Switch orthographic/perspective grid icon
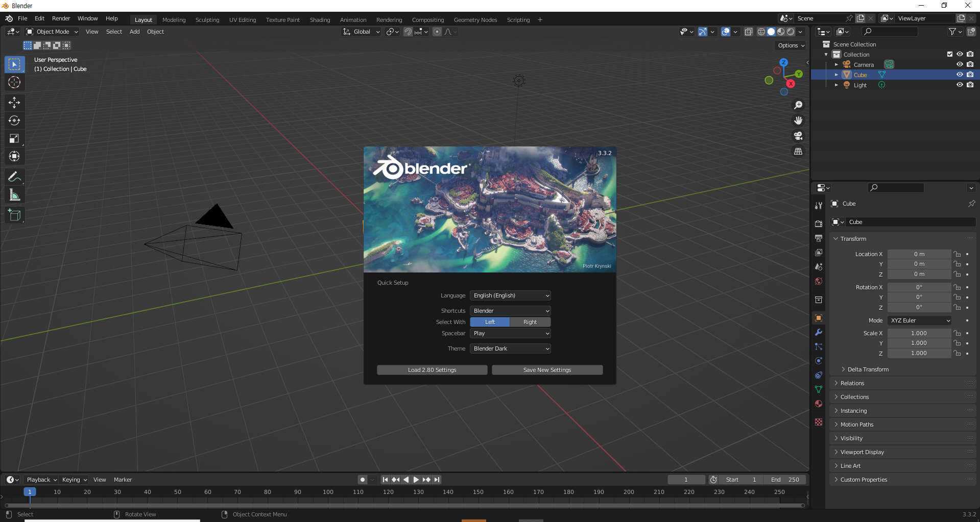 798,152
